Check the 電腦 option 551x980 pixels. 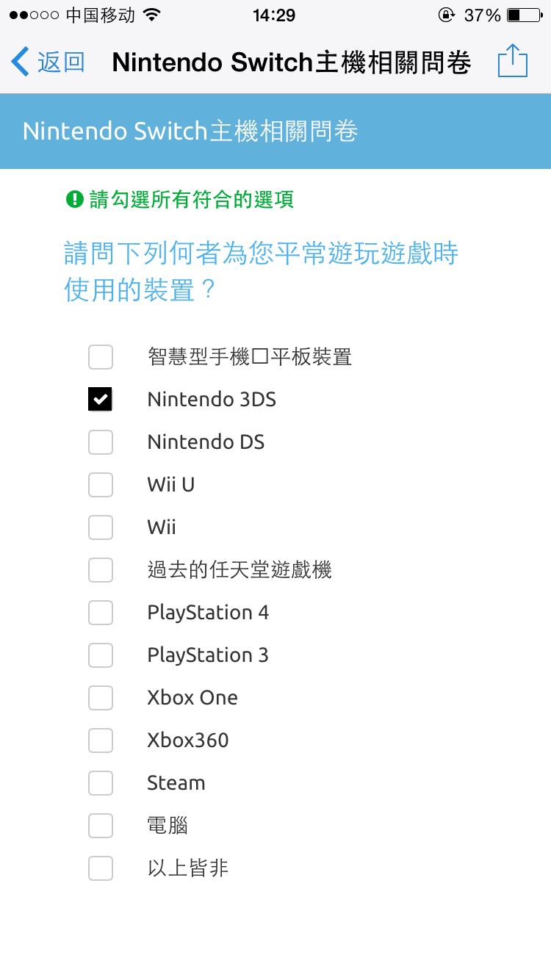click(101, 826)
